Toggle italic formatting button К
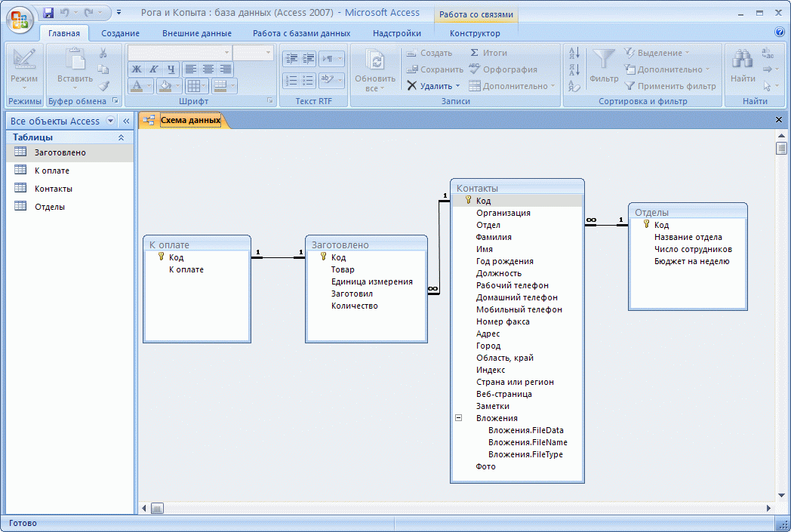This screenshot has height=532, width=791. coord(154,69)
